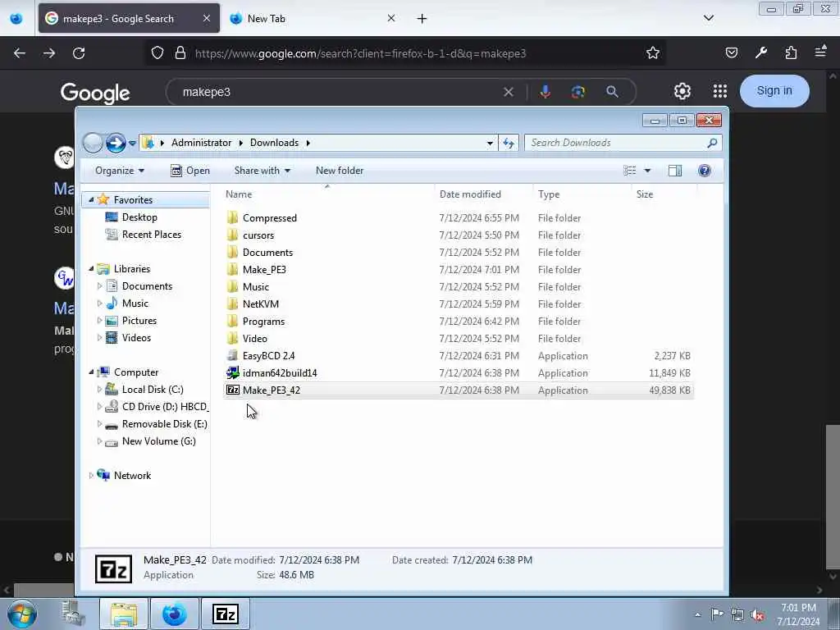840x630 pixels.
Task: Click the taskbar clock showing 7:01 PM
Action: click(798, 614)
